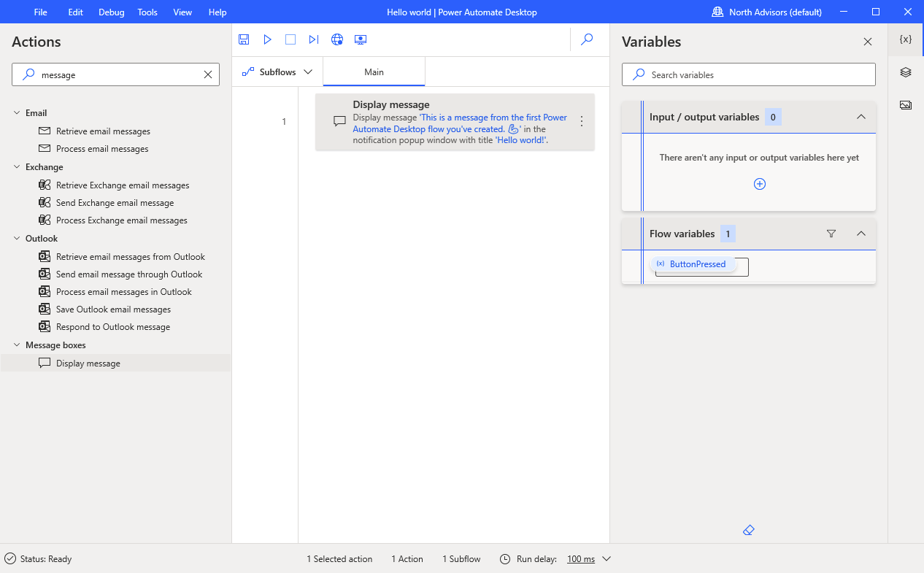
Task: Search the flow with the magnifier icon
Action: coord(587,40)
